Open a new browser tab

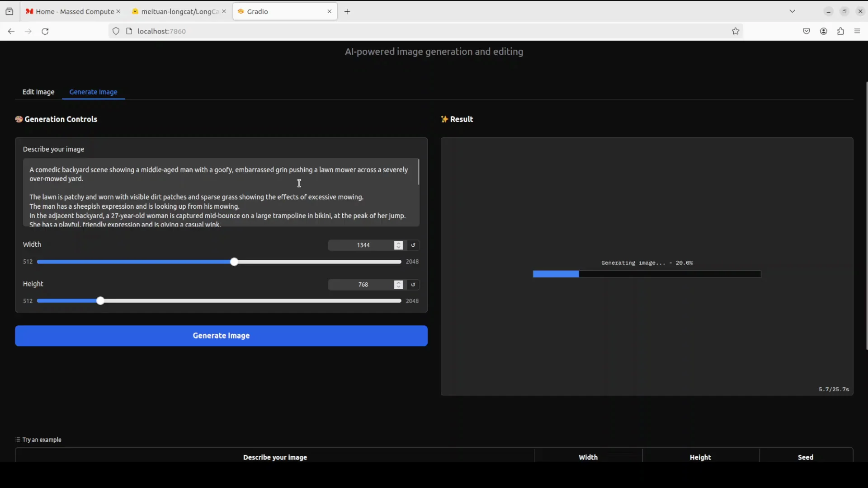click(x=348, y=11)
